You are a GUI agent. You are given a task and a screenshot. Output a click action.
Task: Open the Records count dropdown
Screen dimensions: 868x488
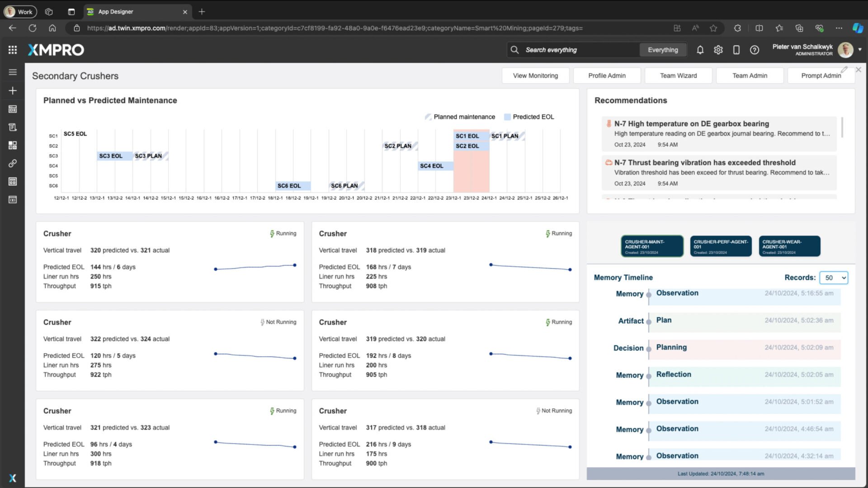834,278
